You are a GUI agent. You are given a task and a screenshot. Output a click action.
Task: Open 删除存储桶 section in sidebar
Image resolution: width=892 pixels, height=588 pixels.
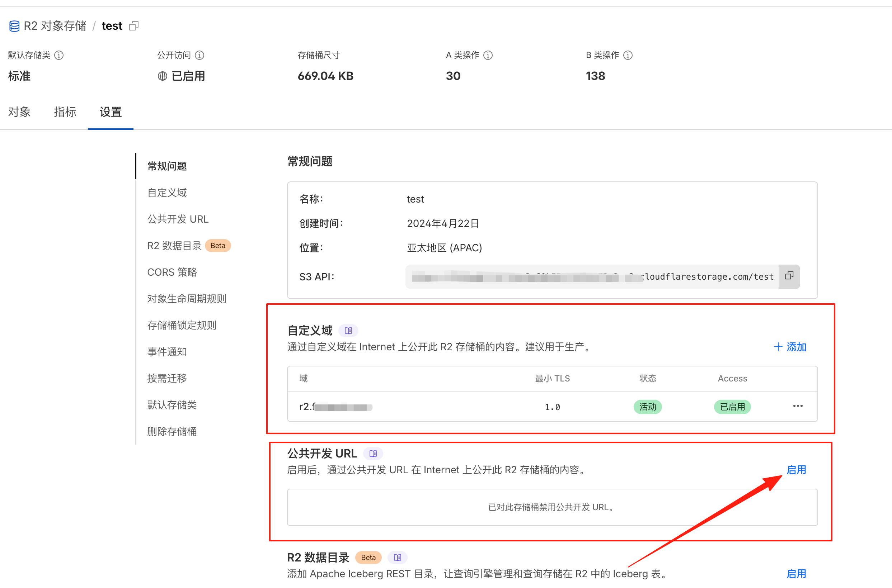(x=172, y=431)
